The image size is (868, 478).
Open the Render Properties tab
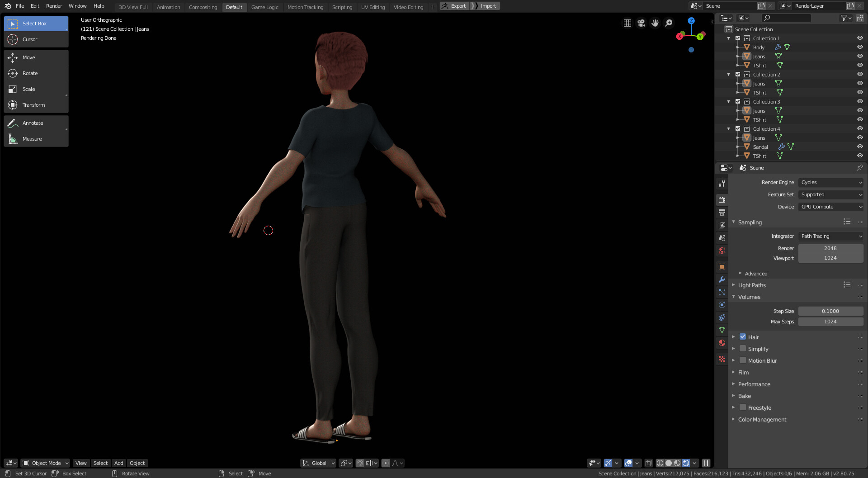tap(722, 199)
